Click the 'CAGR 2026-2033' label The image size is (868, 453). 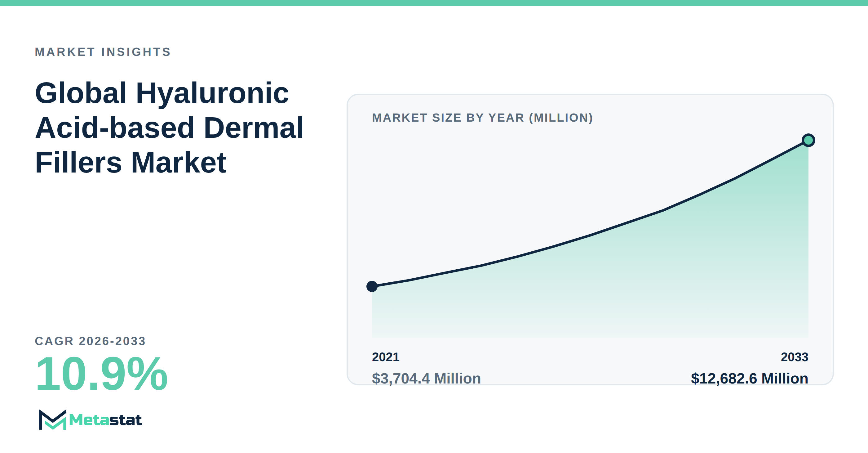click(x=90, y=341)
